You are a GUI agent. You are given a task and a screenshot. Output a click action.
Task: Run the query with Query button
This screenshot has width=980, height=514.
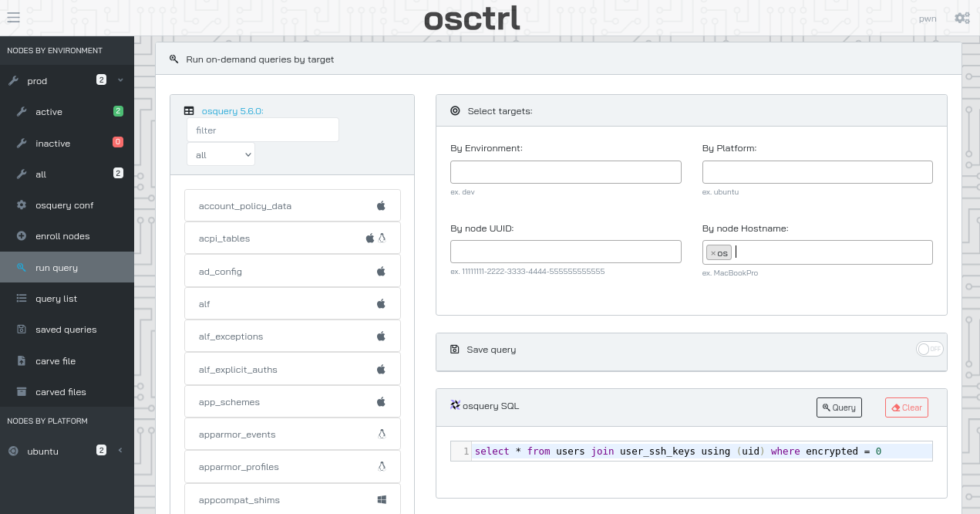[839, 407]
